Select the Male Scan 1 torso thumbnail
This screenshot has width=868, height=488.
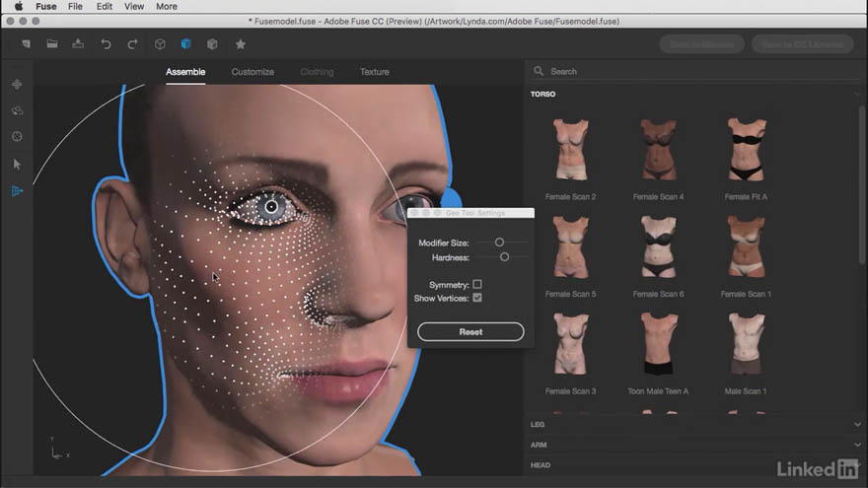pos(746,344)
